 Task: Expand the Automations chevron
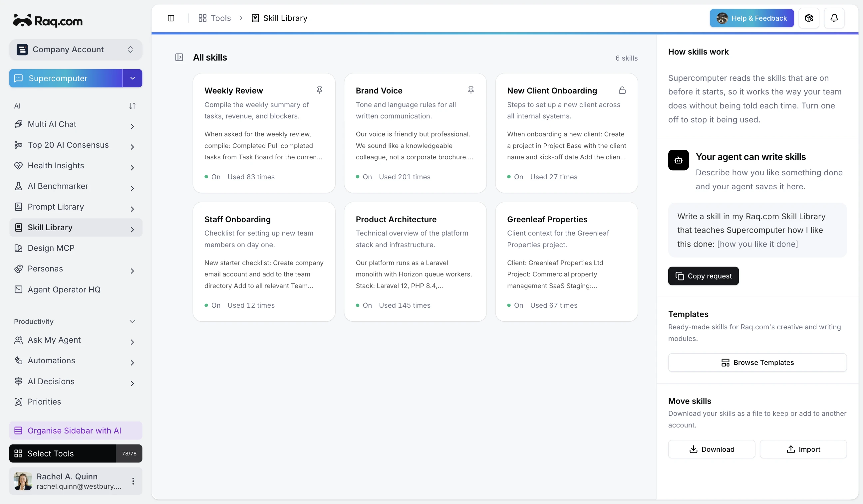click(x=132, y=362)
